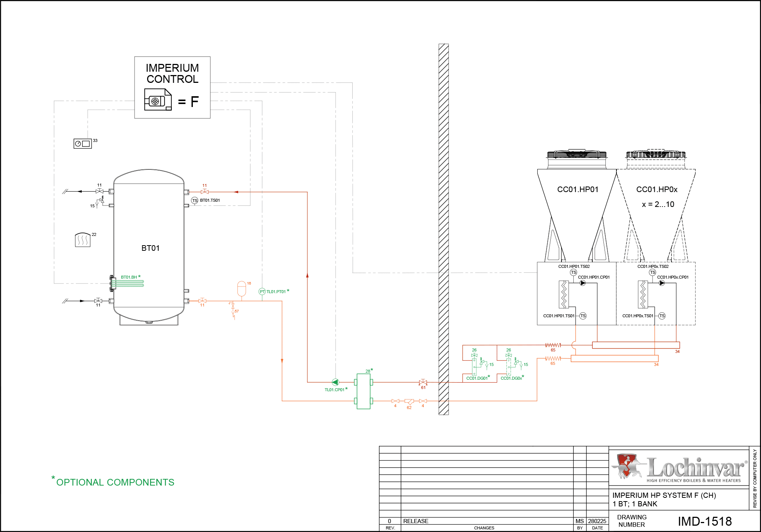Click the 'REVISE BY COMPUTER ONLY' vertical text
761x532 pixels.
pos(755,478)
